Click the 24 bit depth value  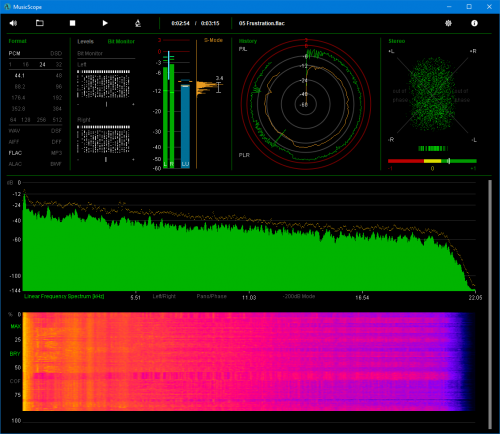coord(42,65)
